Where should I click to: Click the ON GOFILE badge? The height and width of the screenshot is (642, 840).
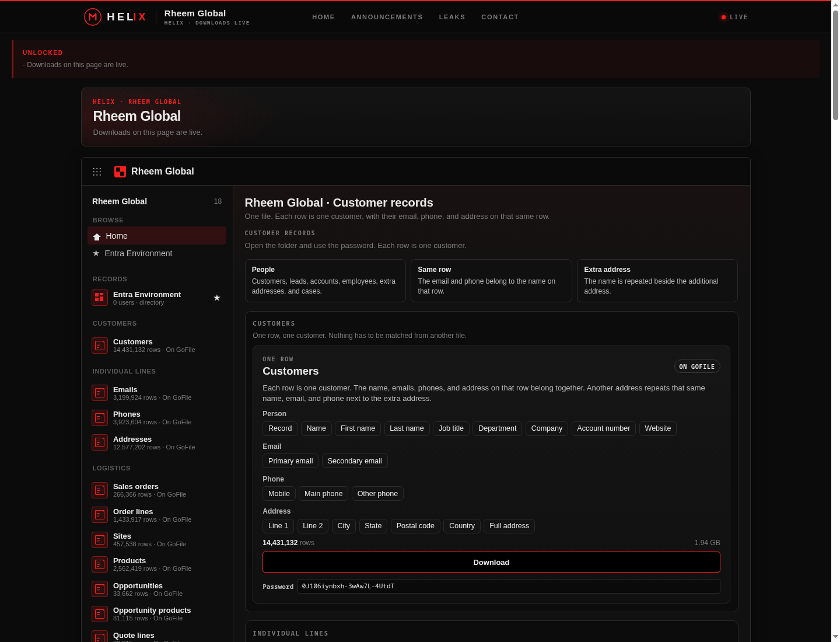pos(697,367)
